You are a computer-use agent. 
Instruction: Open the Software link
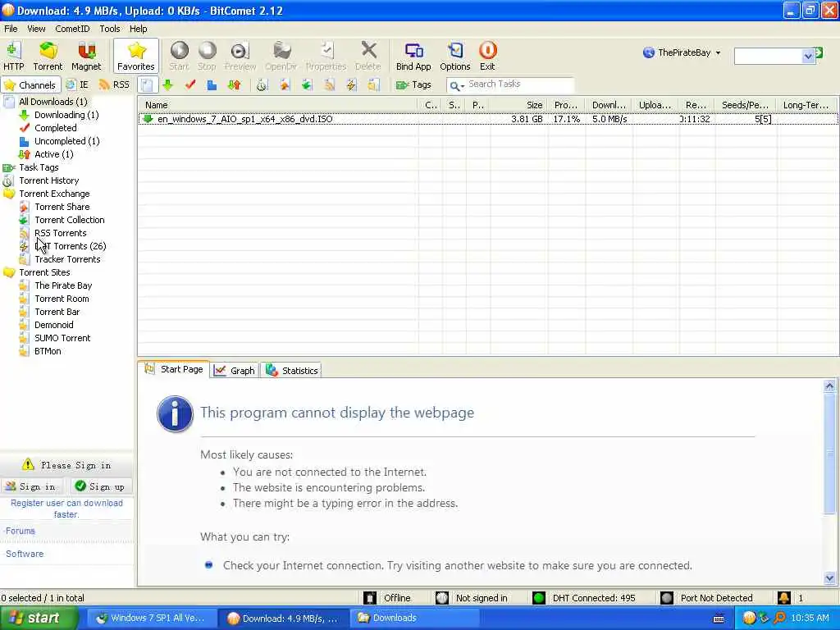[25, 554]
